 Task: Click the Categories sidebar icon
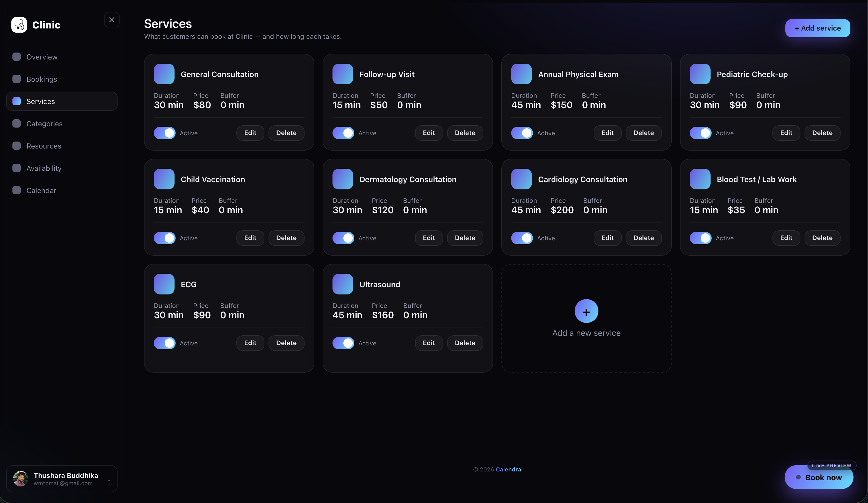17,123
